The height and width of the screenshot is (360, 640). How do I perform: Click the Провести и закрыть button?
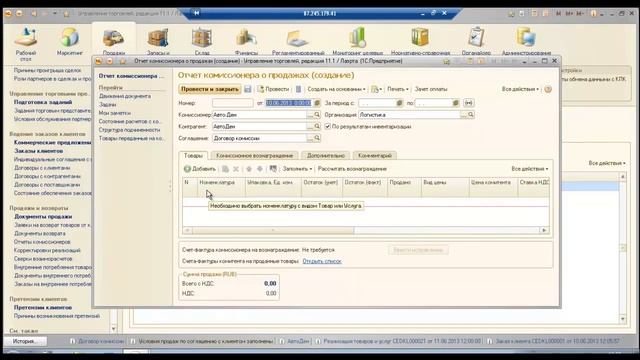coord(210,89)
